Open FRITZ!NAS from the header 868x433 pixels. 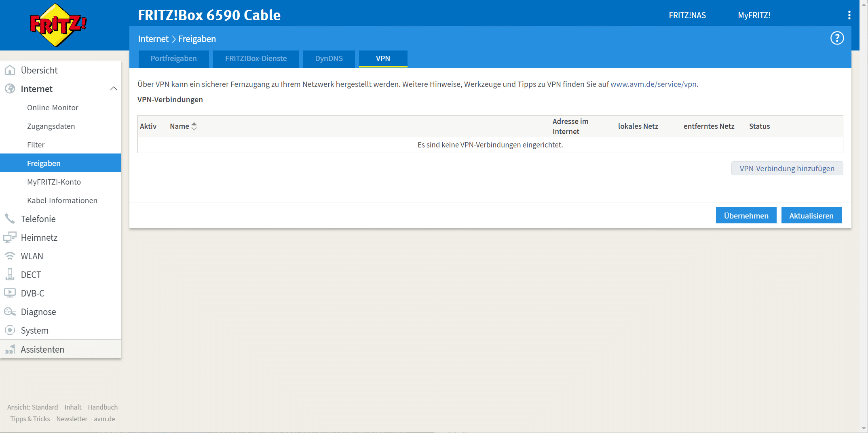(x=687, y=15)
